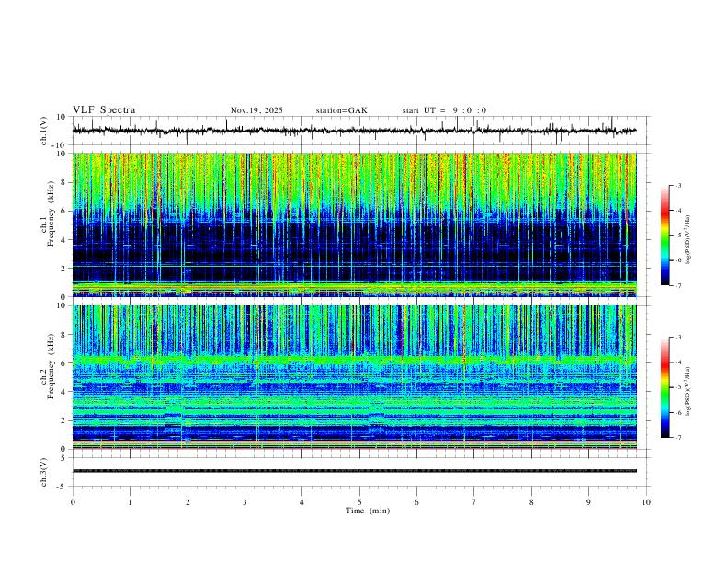
Task: Click ch.2 color bar label "-6"
Action: pyautogui.click(x=677, y=412)
